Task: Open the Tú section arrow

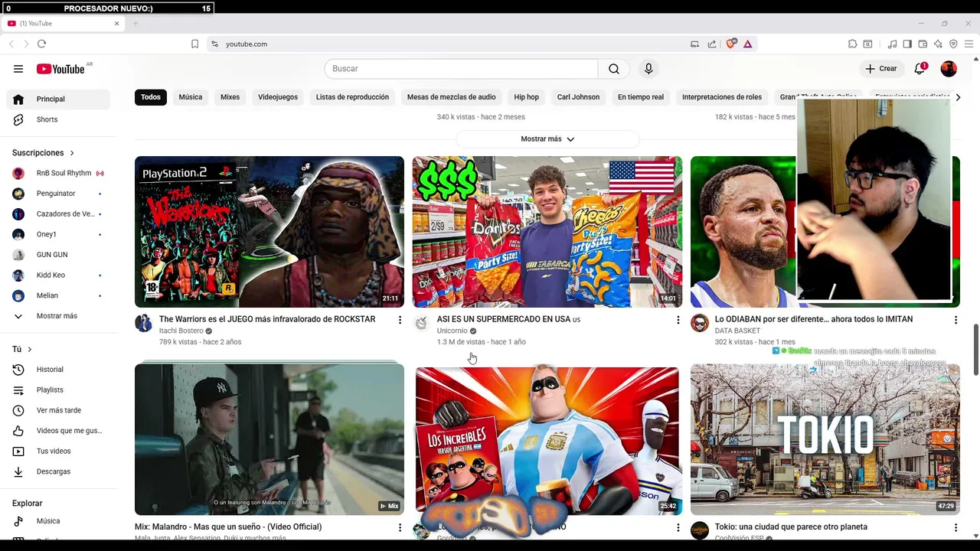Action: click(30, 350)
